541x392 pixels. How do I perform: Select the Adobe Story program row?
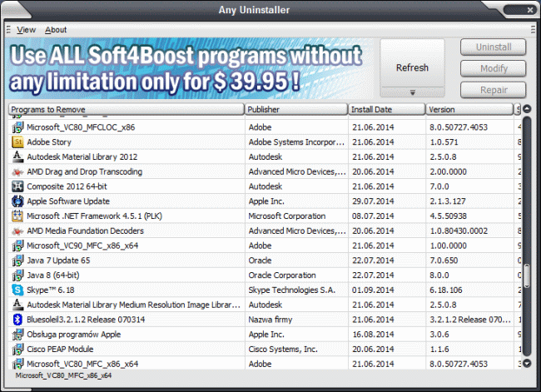(265, 142)
